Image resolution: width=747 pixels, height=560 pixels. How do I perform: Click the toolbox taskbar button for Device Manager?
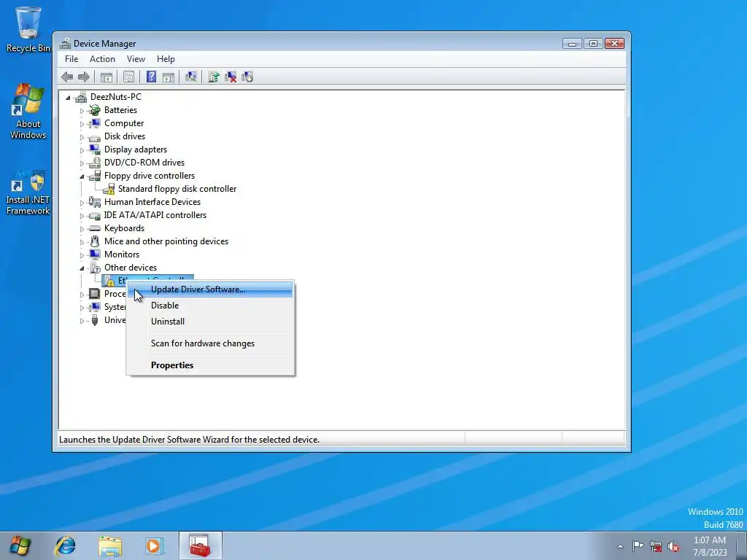tap(200, 545)
